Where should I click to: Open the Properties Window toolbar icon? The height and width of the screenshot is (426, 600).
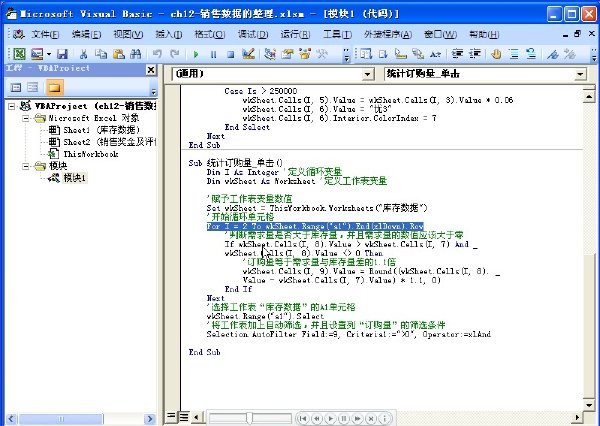click(x=287, y=54)
